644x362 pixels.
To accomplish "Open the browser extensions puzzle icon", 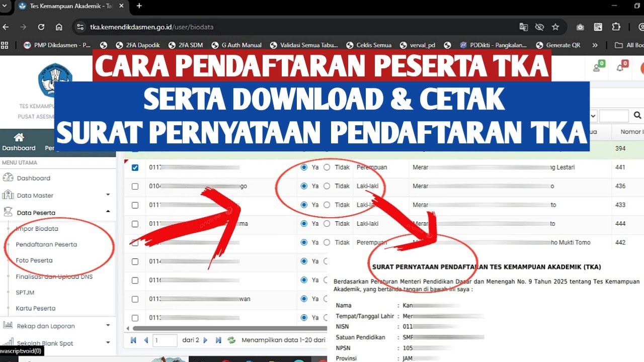I will 616,27.
